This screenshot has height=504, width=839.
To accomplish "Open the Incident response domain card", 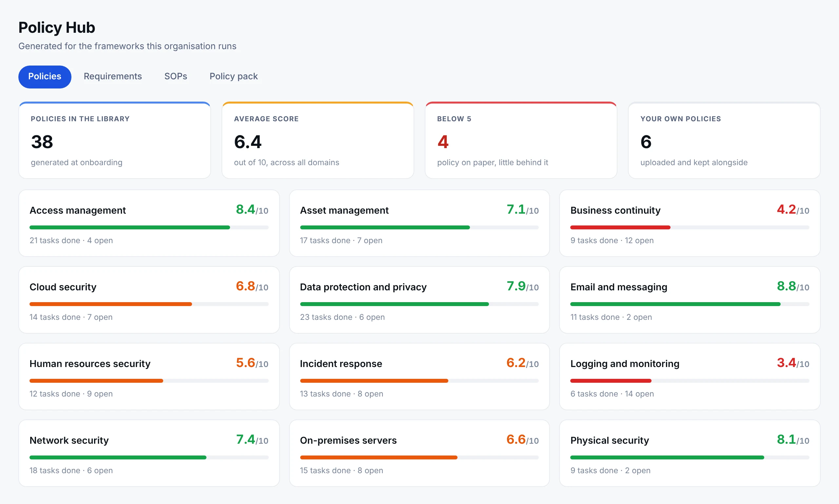I will [419, 377].
